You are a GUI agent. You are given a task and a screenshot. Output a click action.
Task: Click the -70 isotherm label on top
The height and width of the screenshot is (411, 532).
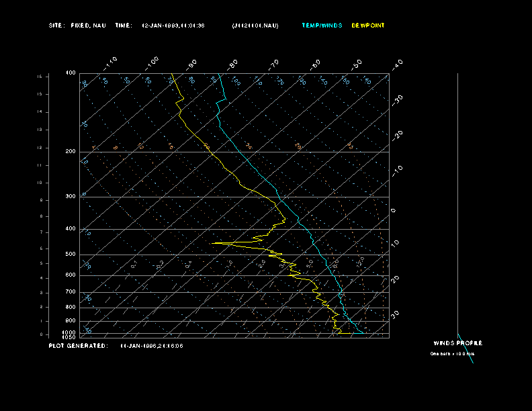point(274,64)
